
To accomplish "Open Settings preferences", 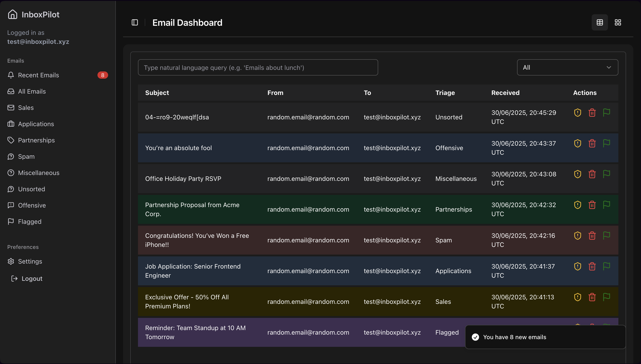I will coord(30,261).
